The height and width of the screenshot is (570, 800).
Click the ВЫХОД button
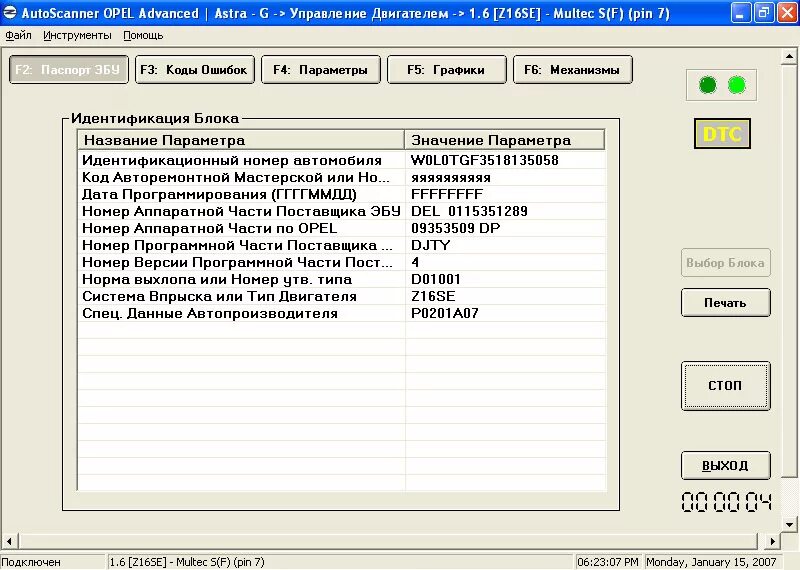click(x=726, y=465)
